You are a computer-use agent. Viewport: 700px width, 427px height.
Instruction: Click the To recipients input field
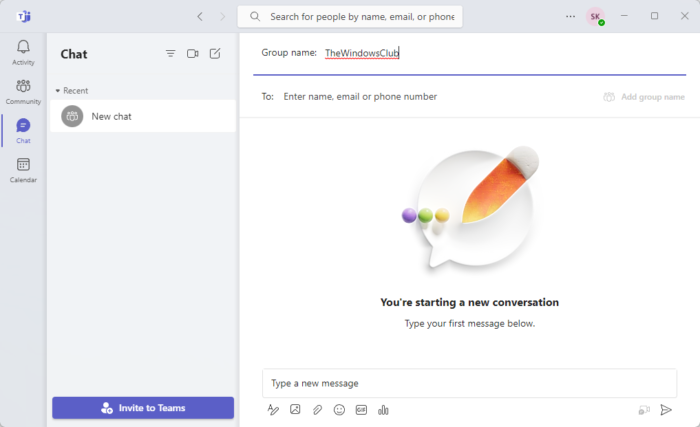(430, 97)
